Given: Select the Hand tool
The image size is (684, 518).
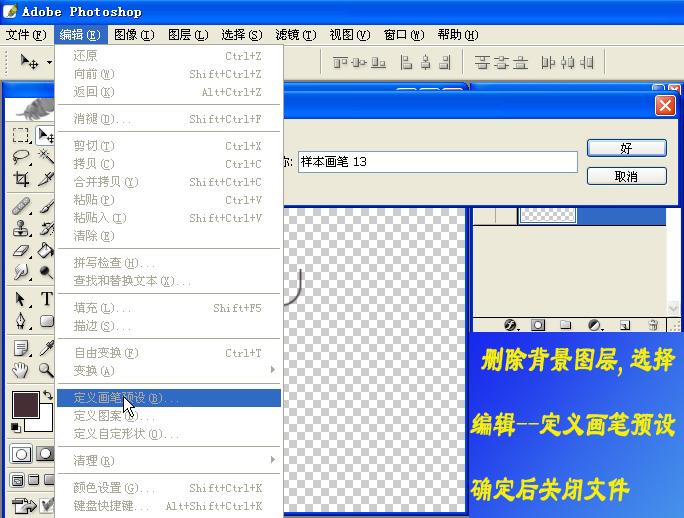Looking at the screenshot, I should (21, 370).
